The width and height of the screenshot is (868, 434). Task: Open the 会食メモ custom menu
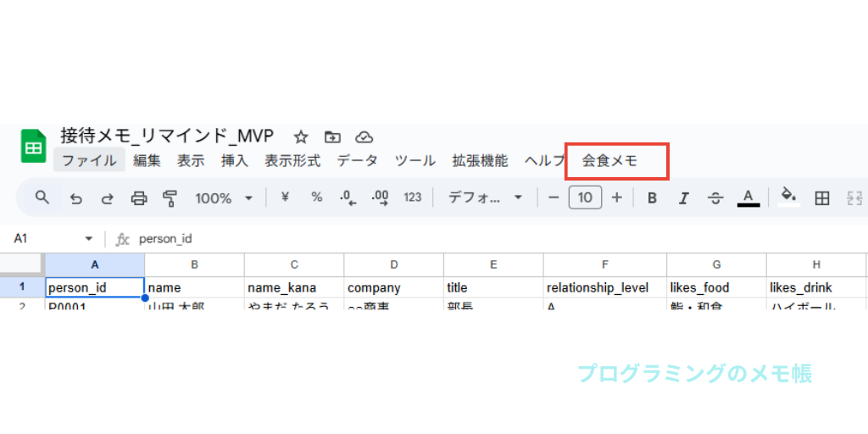pos(609,160)
